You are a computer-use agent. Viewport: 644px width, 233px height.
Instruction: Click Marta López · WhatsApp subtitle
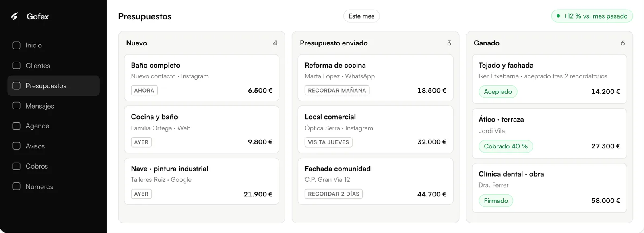pos(340,76)
